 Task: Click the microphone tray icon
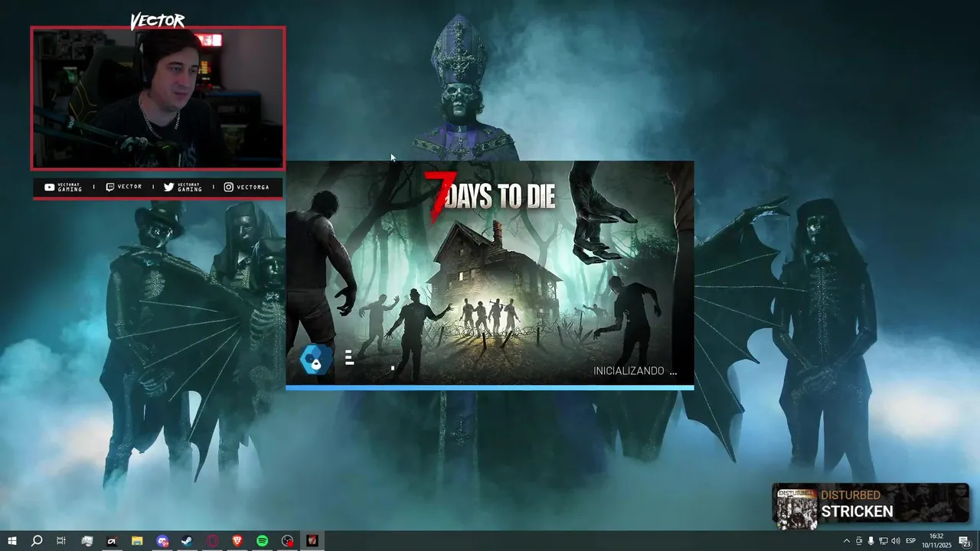(x=871, y=541)
